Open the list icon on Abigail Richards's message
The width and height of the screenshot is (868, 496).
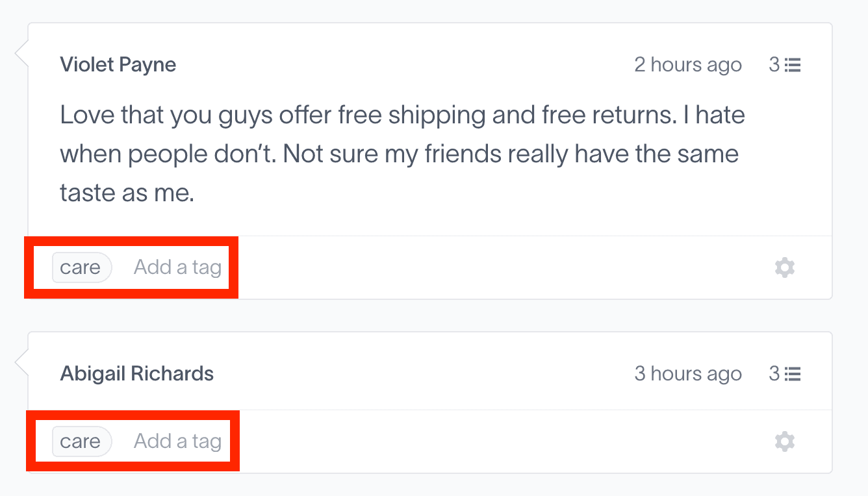pyautogui.click(x=793, y=374)
